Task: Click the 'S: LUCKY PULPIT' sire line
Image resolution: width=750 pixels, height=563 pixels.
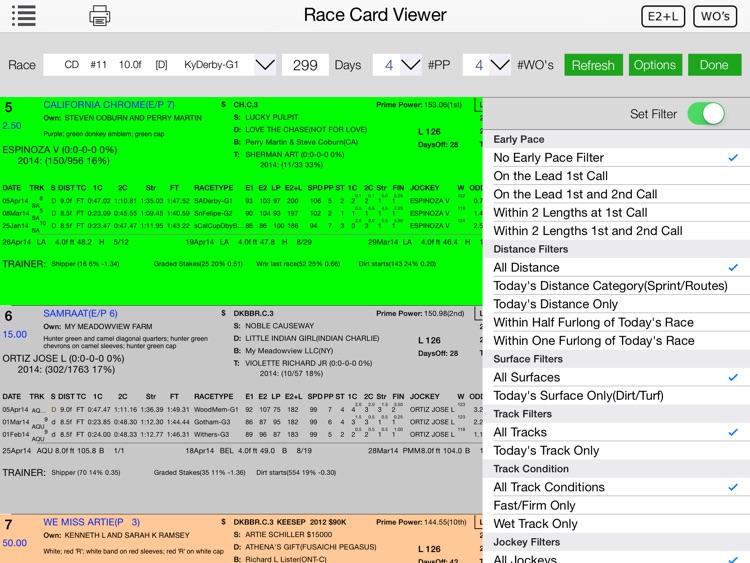Action: 266,117
